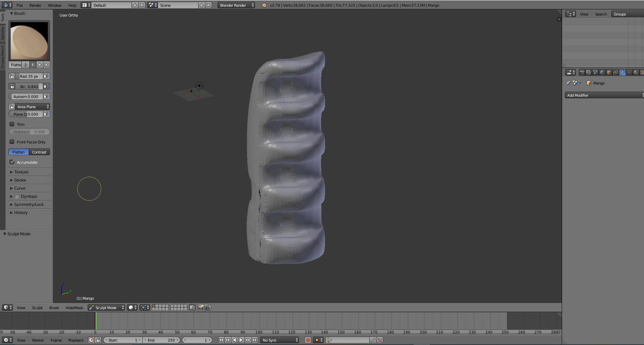The width and height of the screenshot is (644, 345).
Task: Open the Sculpt Mode dropdown
Action: coord(106,307)
